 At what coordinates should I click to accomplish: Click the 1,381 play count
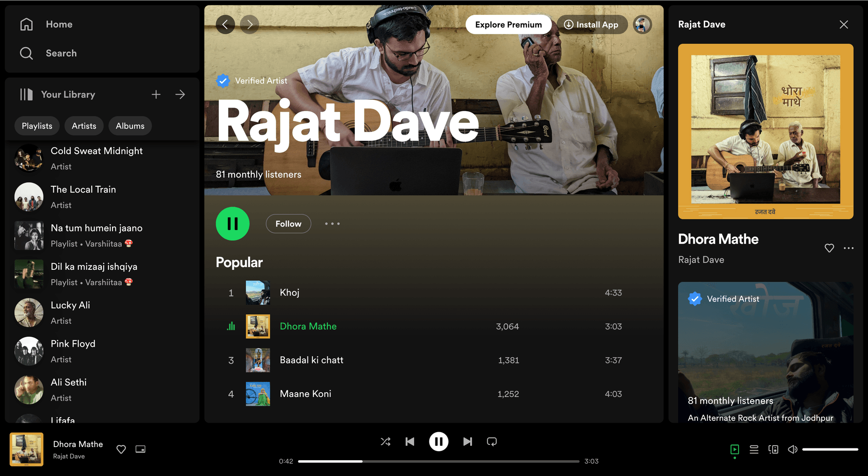[x=509, y=360]
